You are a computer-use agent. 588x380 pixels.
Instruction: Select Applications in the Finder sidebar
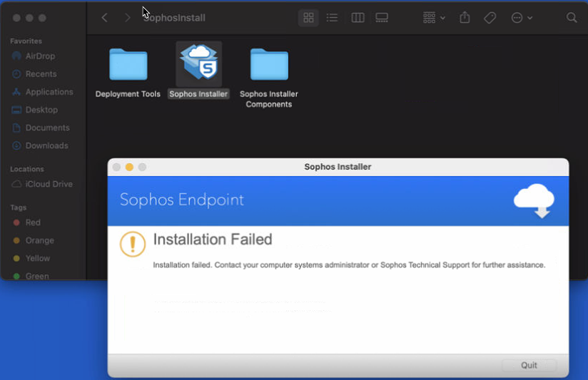[x=49, y=92]
